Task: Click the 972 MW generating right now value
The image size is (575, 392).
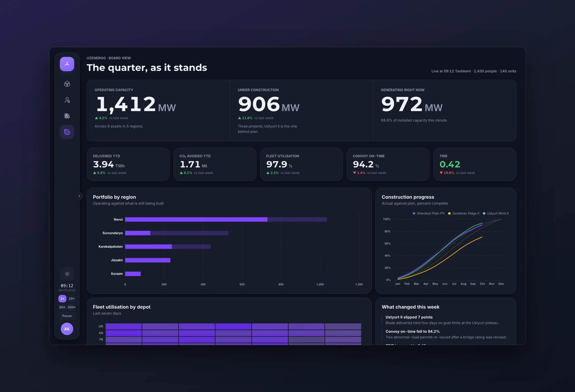Action: point(412,104)
